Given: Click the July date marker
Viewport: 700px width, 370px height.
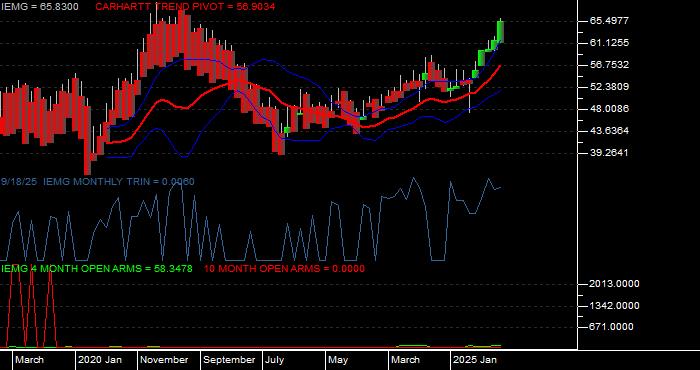Looking at the screenshot, I should click(x=274, y=360).
